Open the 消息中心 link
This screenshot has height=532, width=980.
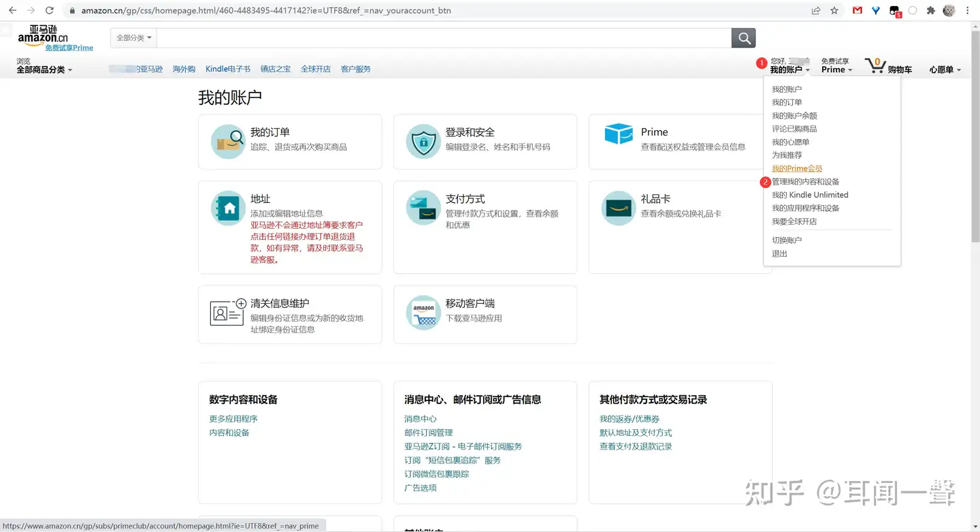pyautogui.click(x=421, y=419)
